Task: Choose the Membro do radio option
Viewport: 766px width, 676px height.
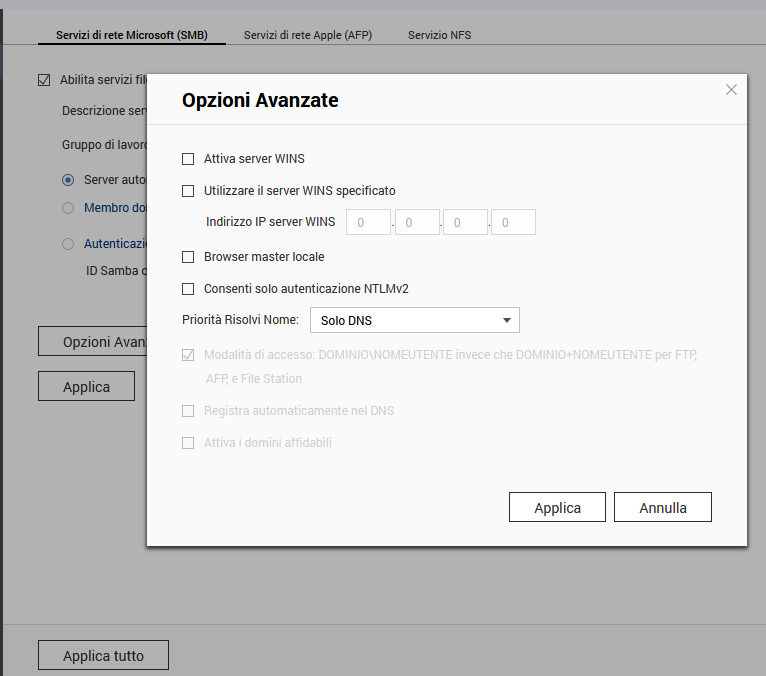Action: pos(68,208)
